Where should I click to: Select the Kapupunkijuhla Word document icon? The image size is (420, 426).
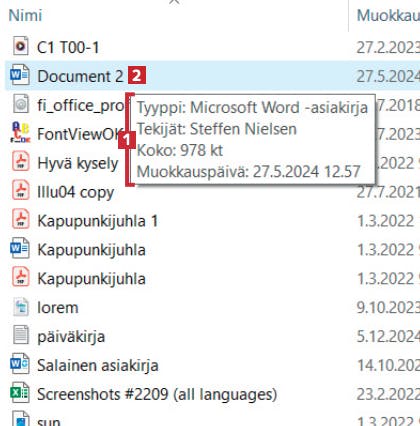point(20,249)
